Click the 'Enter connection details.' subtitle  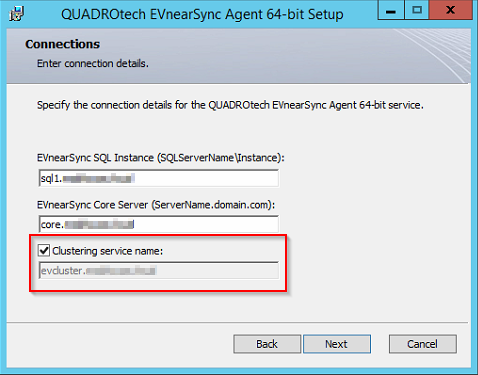coord(93,63)
